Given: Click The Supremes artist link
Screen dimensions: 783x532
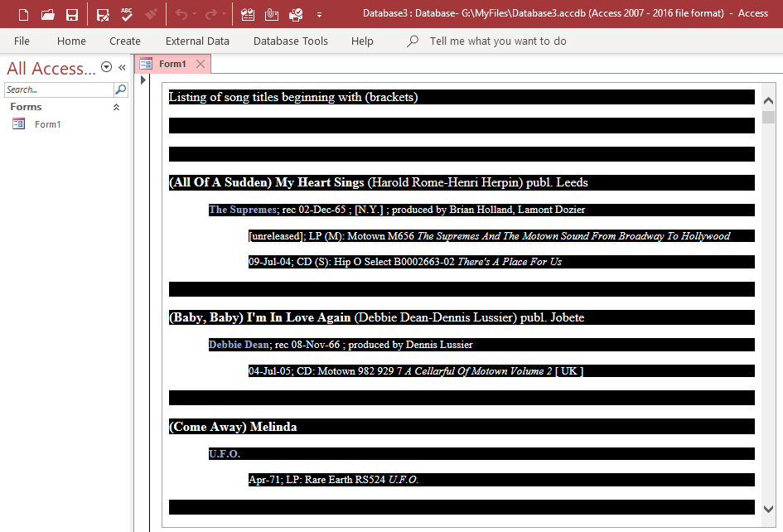Looking at the screenshot, I should pos(242,210).
